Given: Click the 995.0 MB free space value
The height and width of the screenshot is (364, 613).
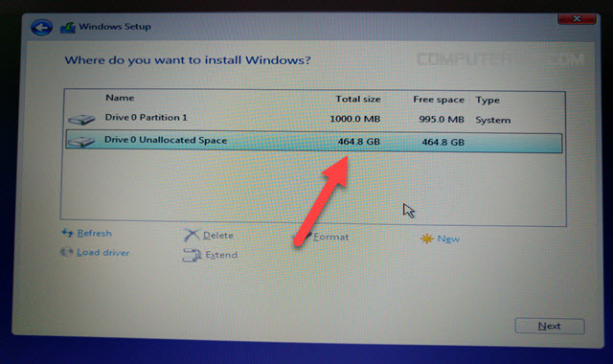Looking at the screenshot, I should [x=442, y=119].
